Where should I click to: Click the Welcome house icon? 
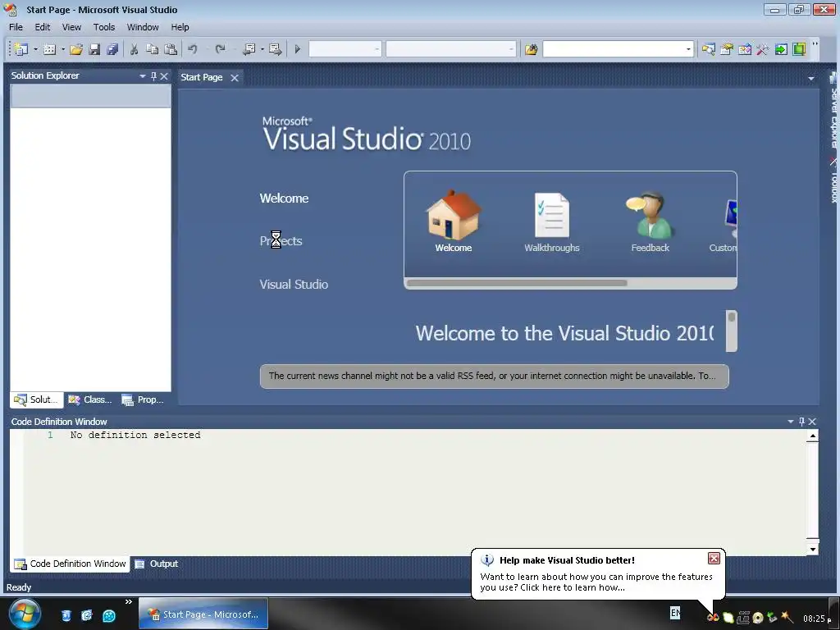pyautogui.click(x=453, y=216)
